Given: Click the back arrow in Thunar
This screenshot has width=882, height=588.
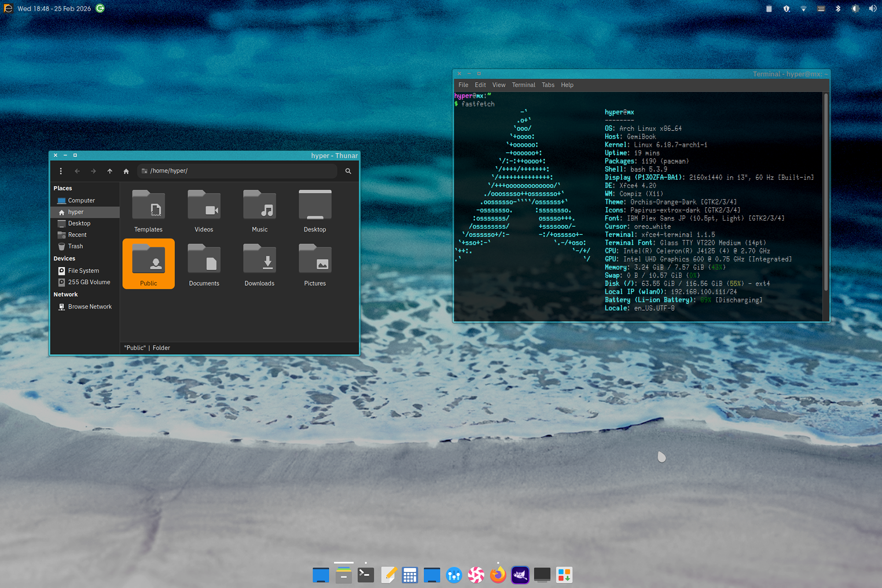Looking at the screenshot, I should [x=77, y=171].
